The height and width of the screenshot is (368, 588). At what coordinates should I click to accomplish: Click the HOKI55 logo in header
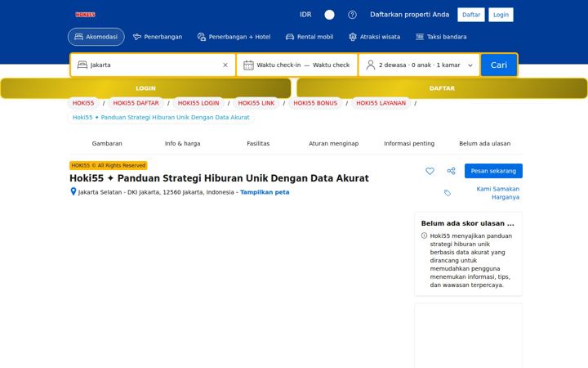pos(85,15)
